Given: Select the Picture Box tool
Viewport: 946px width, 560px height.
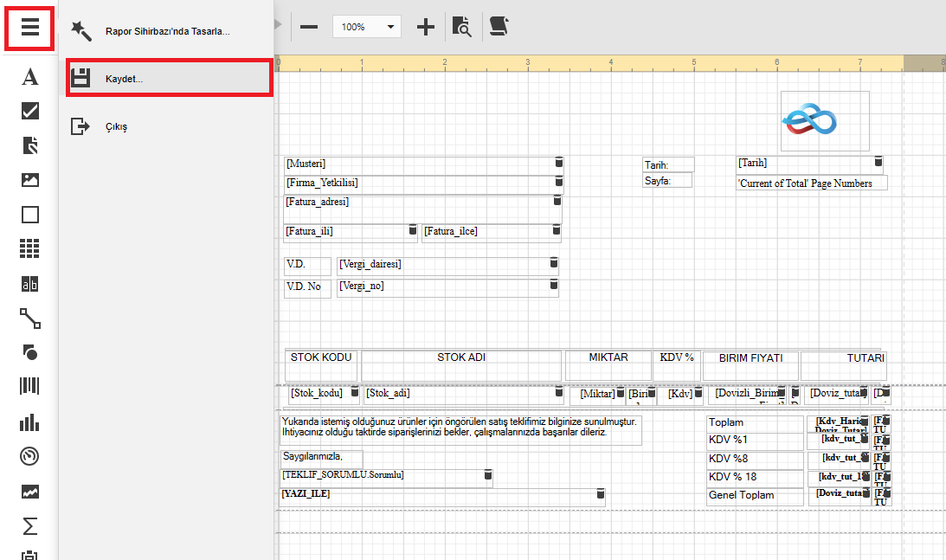Looking at the screenshot, I should [29, 180].
